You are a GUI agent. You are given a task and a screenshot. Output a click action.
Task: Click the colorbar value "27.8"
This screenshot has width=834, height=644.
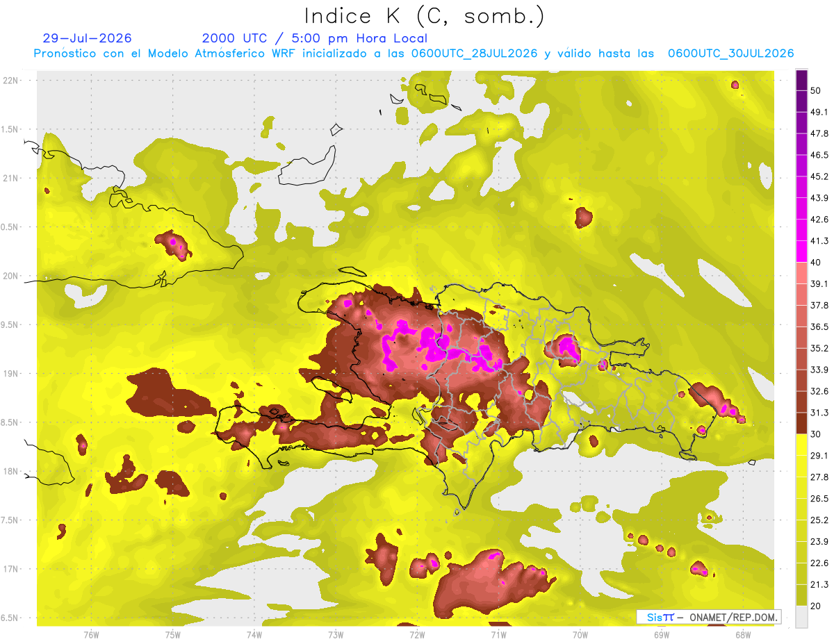point(819,477)
